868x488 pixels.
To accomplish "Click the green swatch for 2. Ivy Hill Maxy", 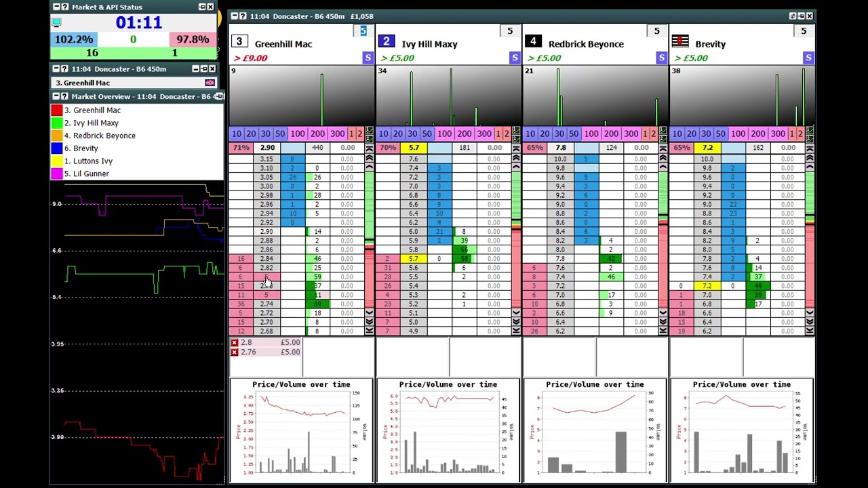I will pos(57,123).
